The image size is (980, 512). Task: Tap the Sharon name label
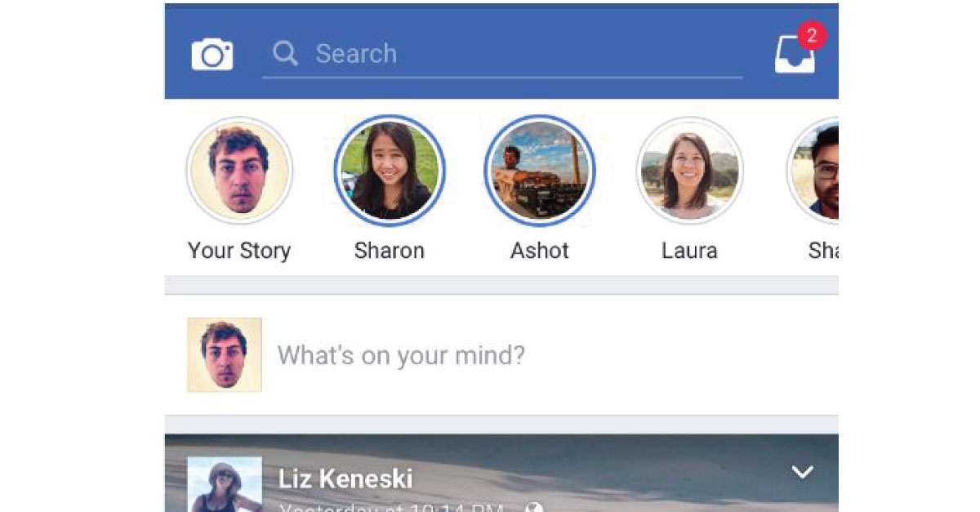[390, 251]
